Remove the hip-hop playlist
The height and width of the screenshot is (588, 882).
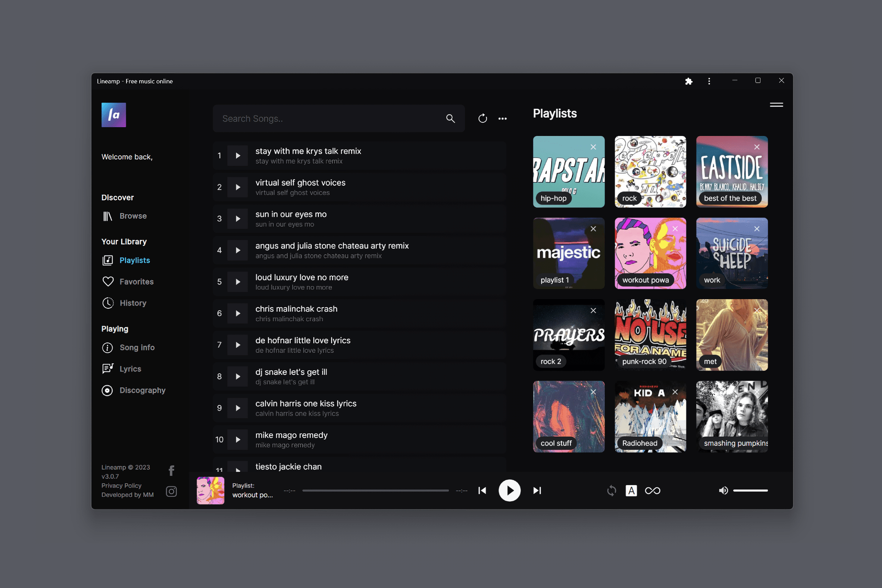coord(594,147)
